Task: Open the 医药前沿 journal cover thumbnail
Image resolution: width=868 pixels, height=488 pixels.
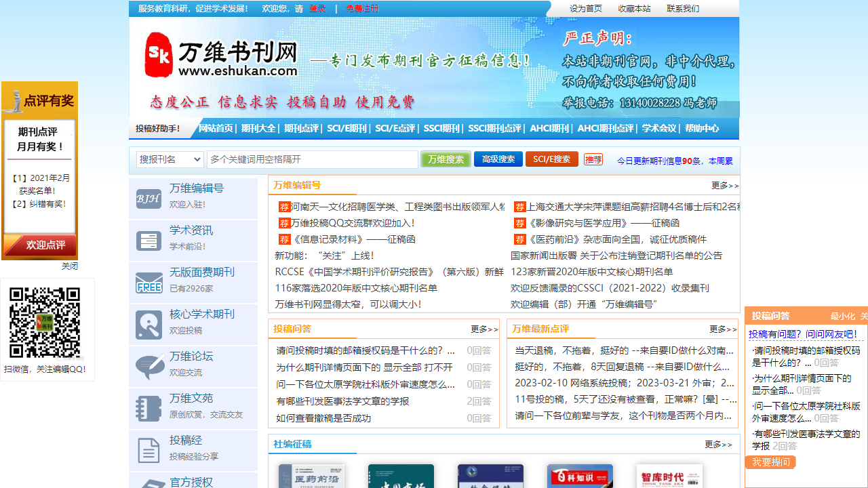Action: point(311,476)
